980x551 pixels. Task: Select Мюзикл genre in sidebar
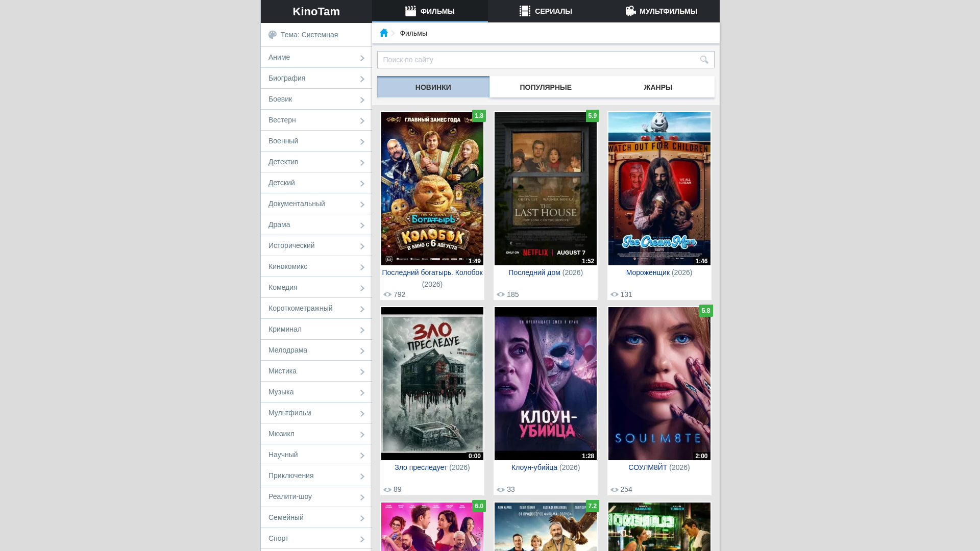(x=316, y=434)
